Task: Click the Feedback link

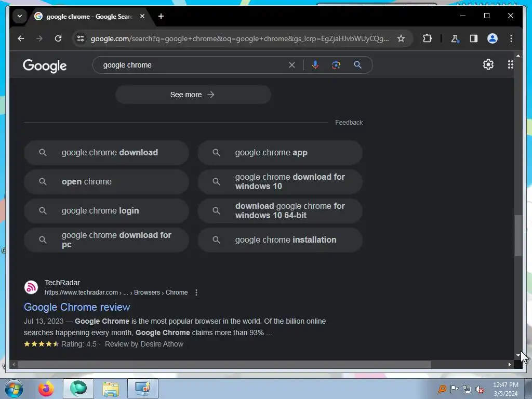Action: (x=349, y=123)
